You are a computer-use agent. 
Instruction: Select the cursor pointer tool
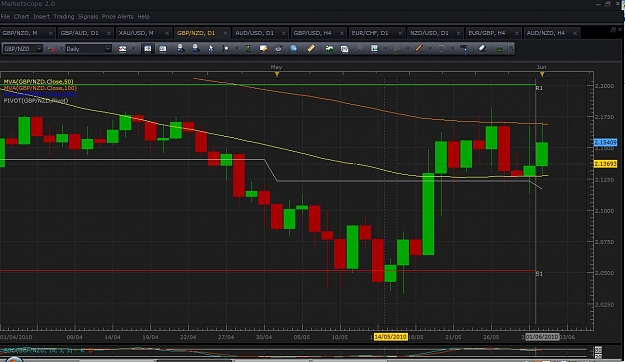click(x=210, y=48)
